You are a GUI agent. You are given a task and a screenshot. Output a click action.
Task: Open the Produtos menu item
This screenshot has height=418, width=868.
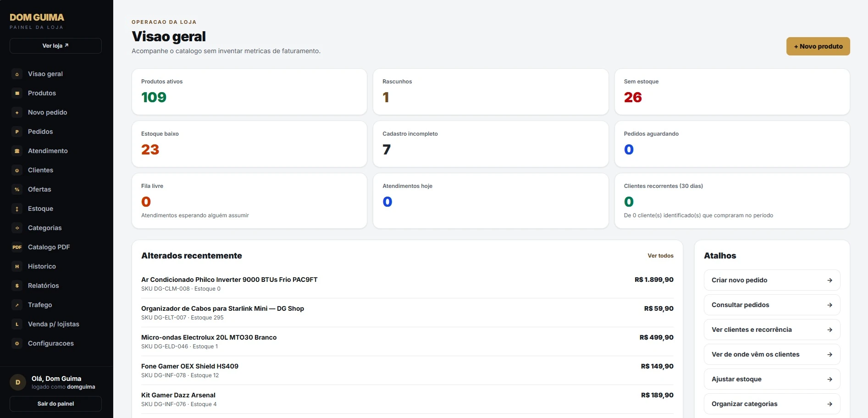pyautogui.click(x=55, y=93)
